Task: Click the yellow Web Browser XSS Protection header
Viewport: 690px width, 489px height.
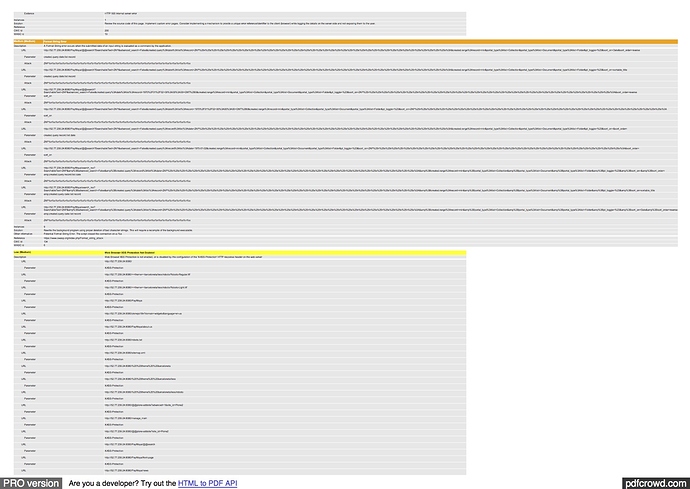Action: [x=132, y=254]
